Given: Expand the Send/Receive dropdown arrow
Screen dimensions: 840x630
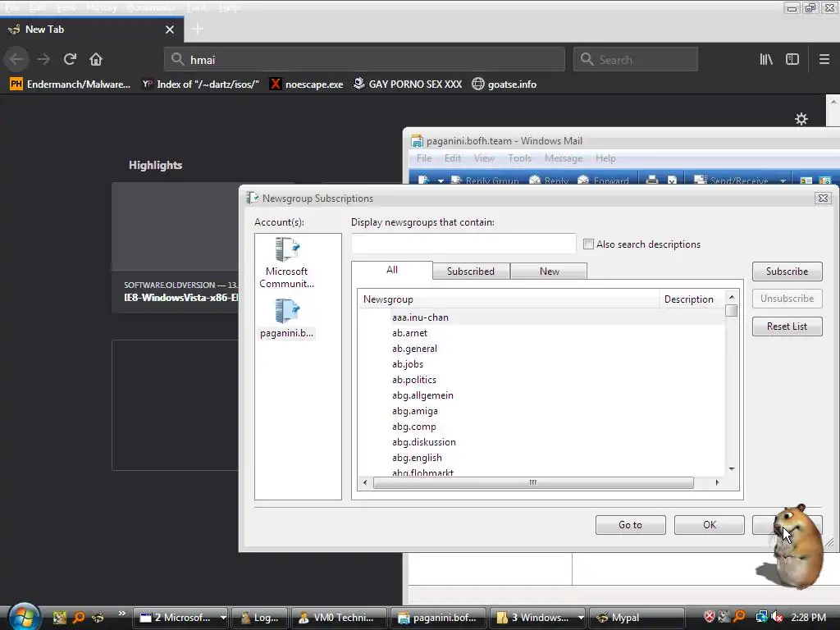Looking at the screenshot, I should click(x=783, y=180).
